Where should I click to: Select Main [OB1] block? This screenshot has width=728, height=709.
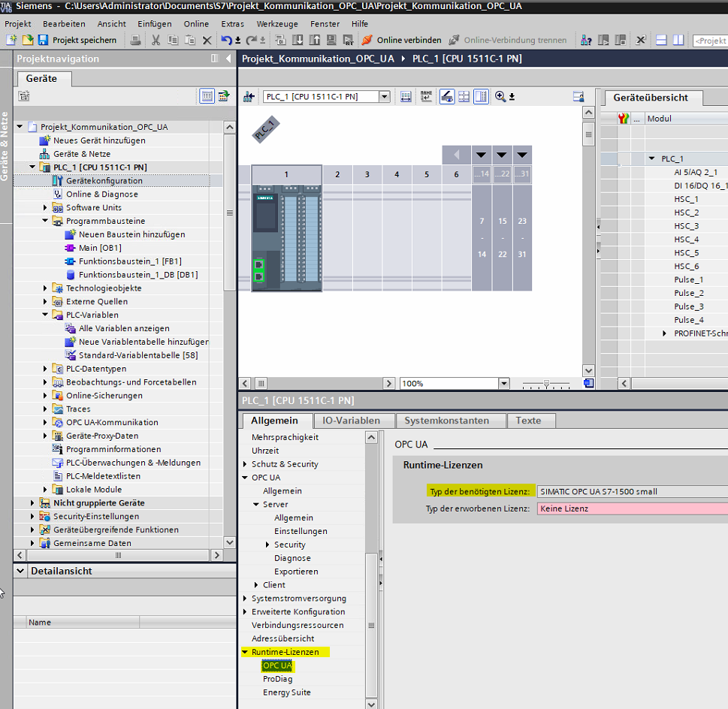tap(100, 248)
